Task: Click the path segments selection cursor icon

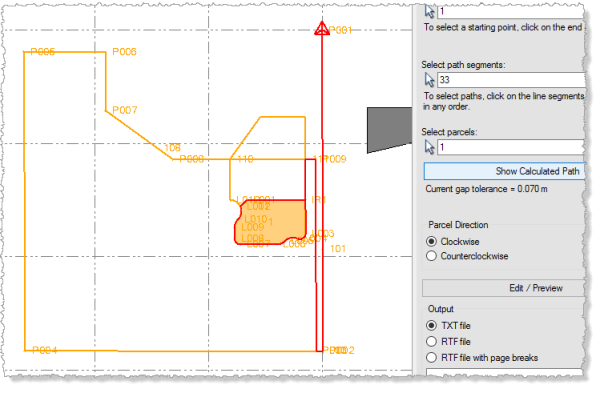Action: coord(429,80)
